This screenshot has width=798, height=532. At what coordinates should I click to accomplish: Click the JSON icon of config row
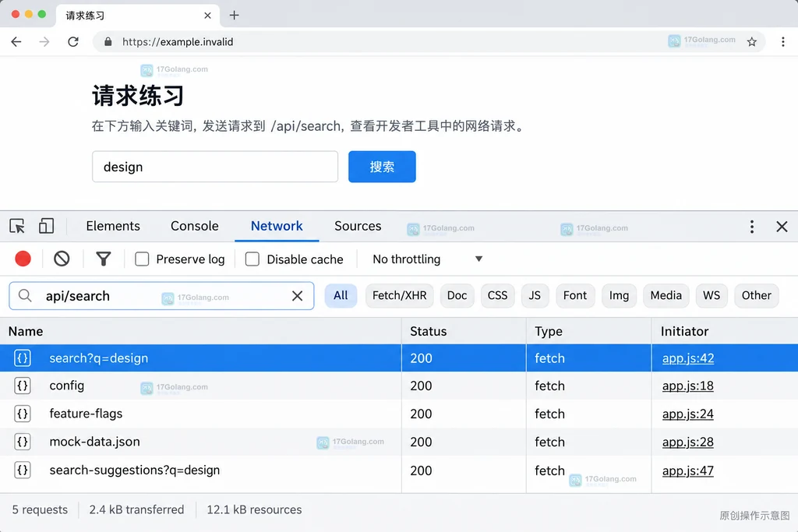(x=23, y=386)
